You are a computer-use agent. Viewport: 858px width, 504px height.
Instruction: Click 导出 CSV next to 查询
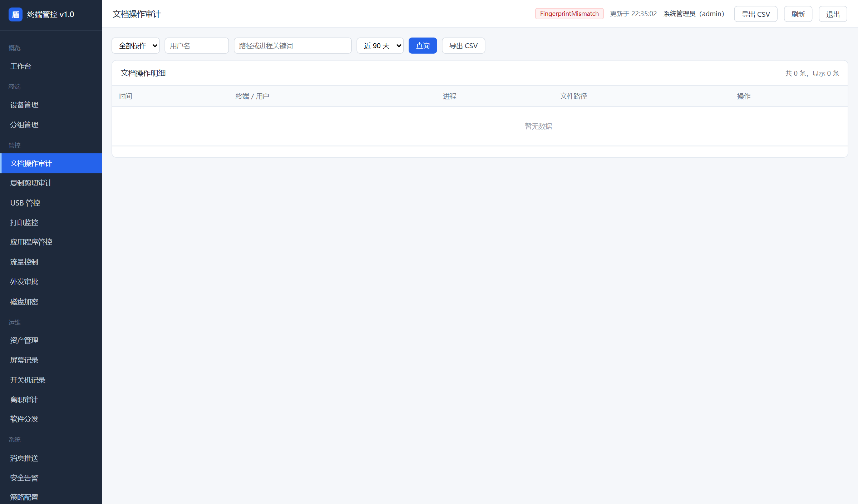coord(463,46)
